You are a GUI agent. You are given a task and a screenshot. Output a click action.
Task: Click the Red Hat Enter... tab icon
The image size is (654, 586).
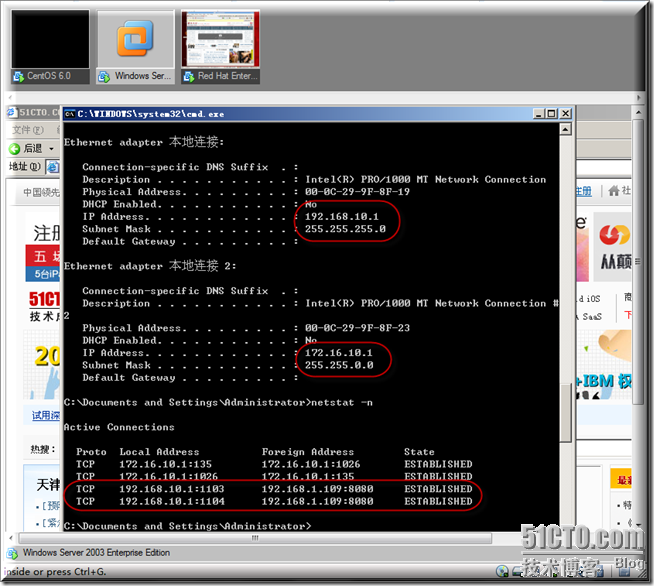(189, 76)
